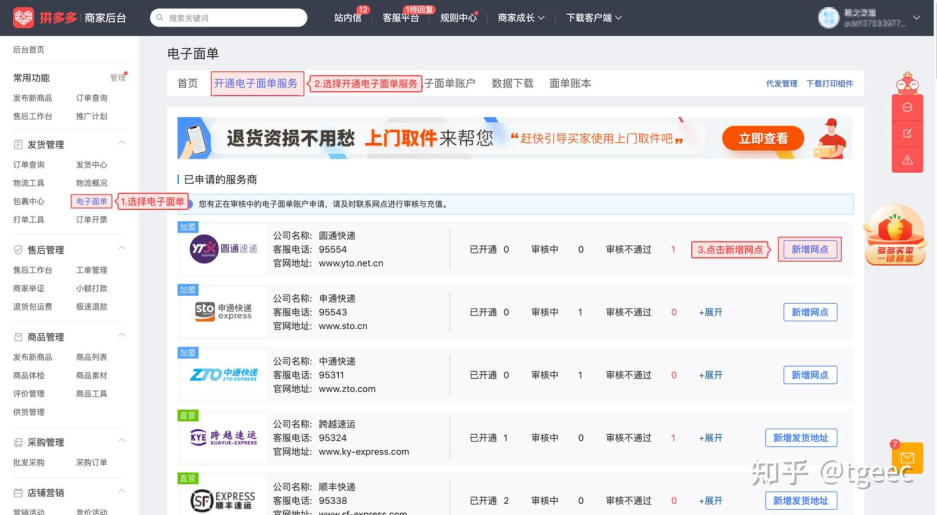937x515 pixels.
Task: Collapse the 发货管理 sidebar section
Action: [122, 144]
